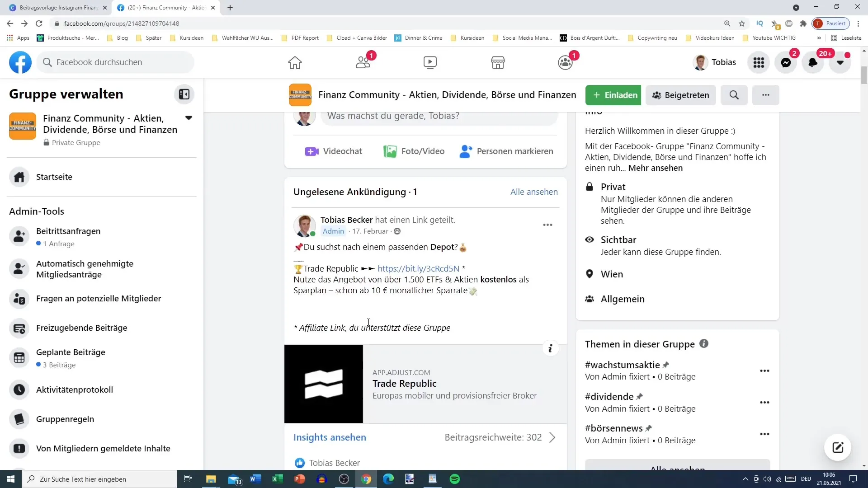Reload the current page
This screenshot has height=488, width=868.
coord(39,23)
